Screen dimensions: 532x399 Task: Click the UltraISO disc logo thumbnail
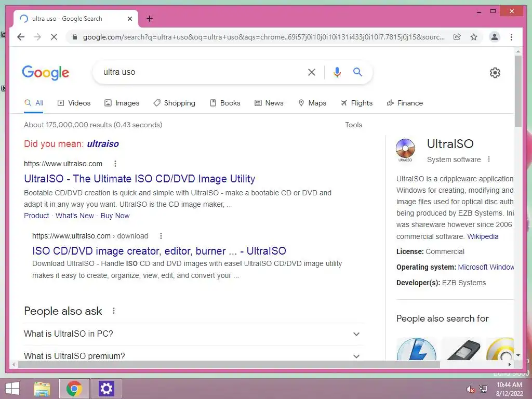pyautogui.click(x=405, y=150)
